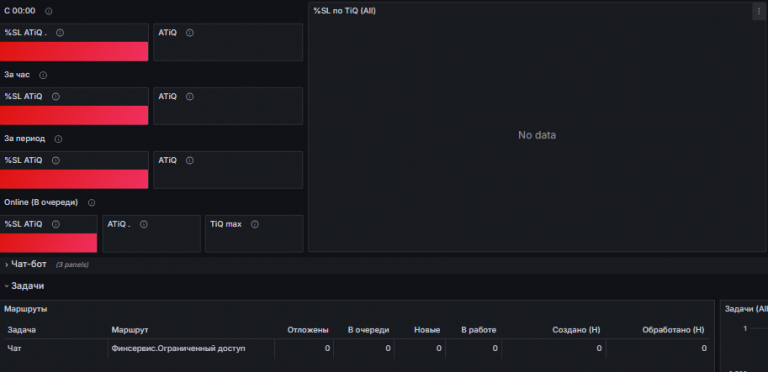Click red %SL ATiQ bar under За период
This screenshot has height=372, width=768.
74,179
